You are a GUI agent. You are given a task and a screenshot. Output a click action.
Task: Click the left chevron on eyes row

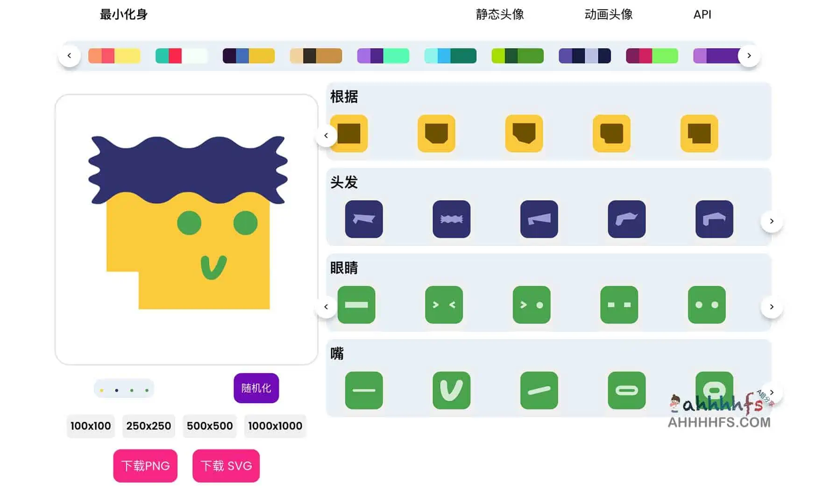coord(326,307)
